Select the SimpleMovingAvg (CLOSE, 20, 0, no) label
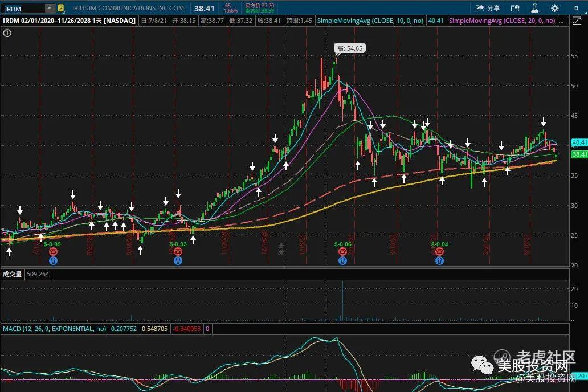588x392 pixels. coord(502,21)
